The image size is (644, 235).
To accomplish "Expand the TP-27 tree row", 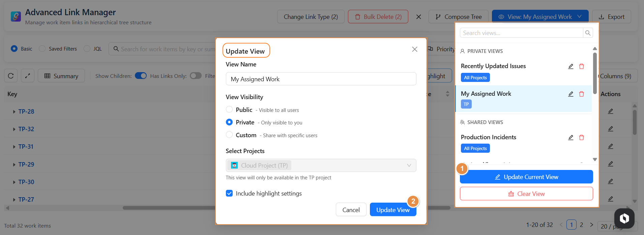I will (14, 200).
